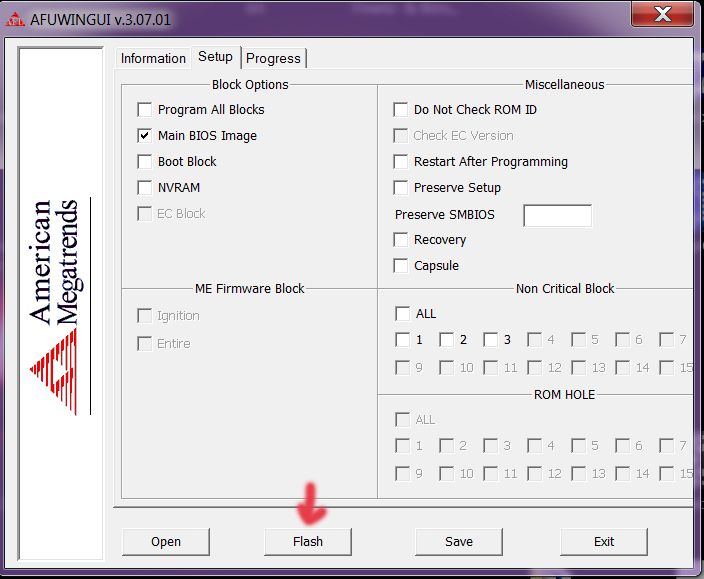Image resolution: width=704 pixels, height=579 pixels.
Task: Click Non Critical Block 10 checkbox
Action: pyautogui.click(x=446, y=368)
